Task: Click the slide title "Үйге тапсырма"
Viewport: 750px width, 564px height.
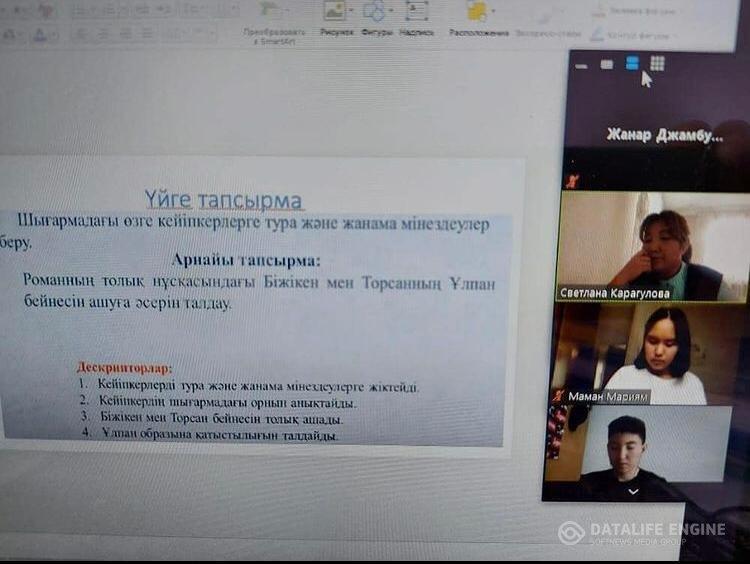Action: pos(223,200)
